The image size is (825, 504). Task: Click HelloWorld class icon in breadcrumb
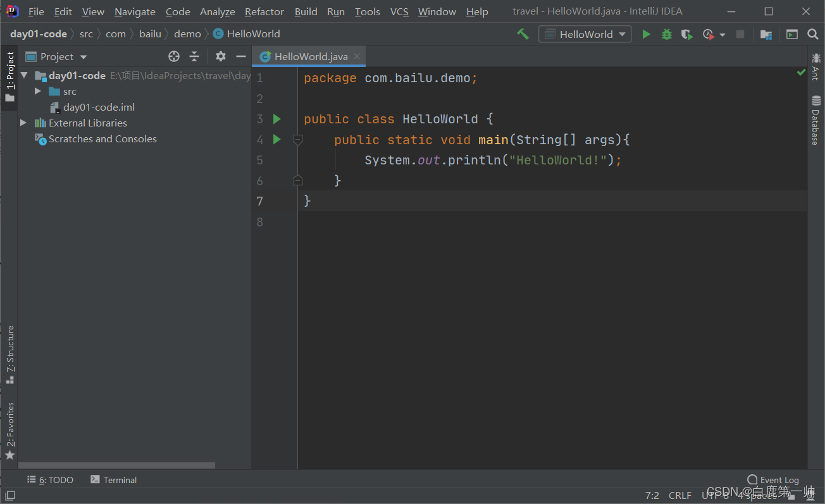pos(218,34)
